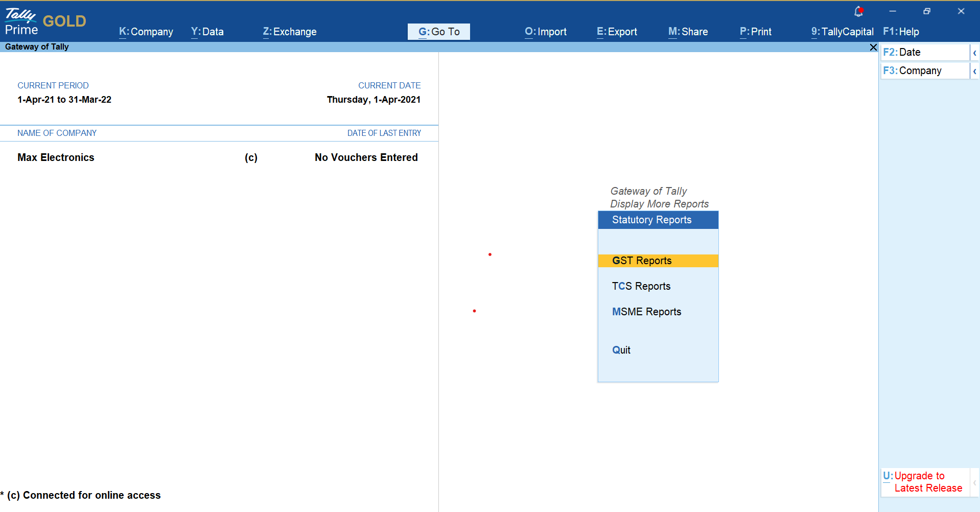The width and height of the screenshot is (980, 512).
Task: Click the notification bell icon
Action: click(x=858, y=11)
